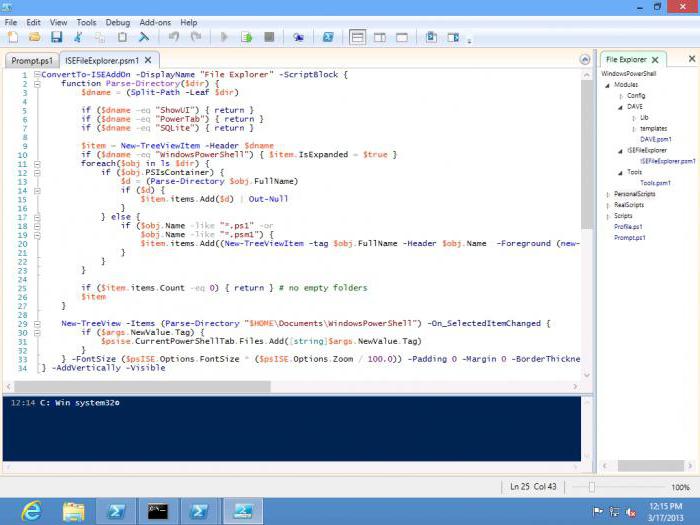
Task: Show Script Pane Right layout
Action: click(380, 38)
